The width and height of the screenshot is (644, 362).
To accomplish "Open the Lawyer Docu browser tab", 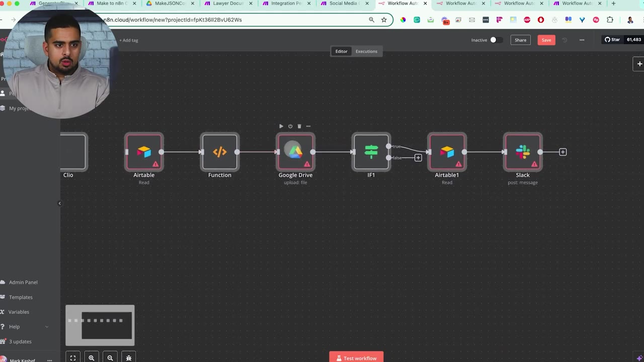I will pyautogui.click(x=228, y=4).
